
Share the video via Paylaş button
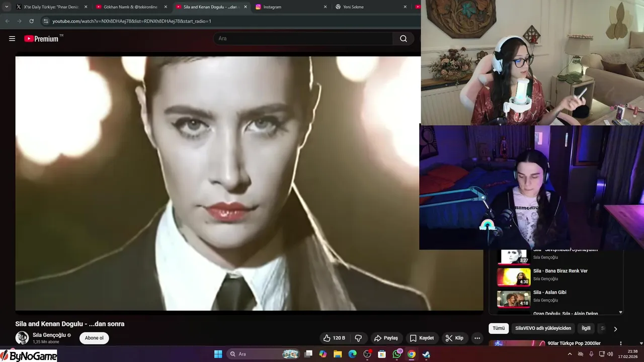(x=386, y=338)
